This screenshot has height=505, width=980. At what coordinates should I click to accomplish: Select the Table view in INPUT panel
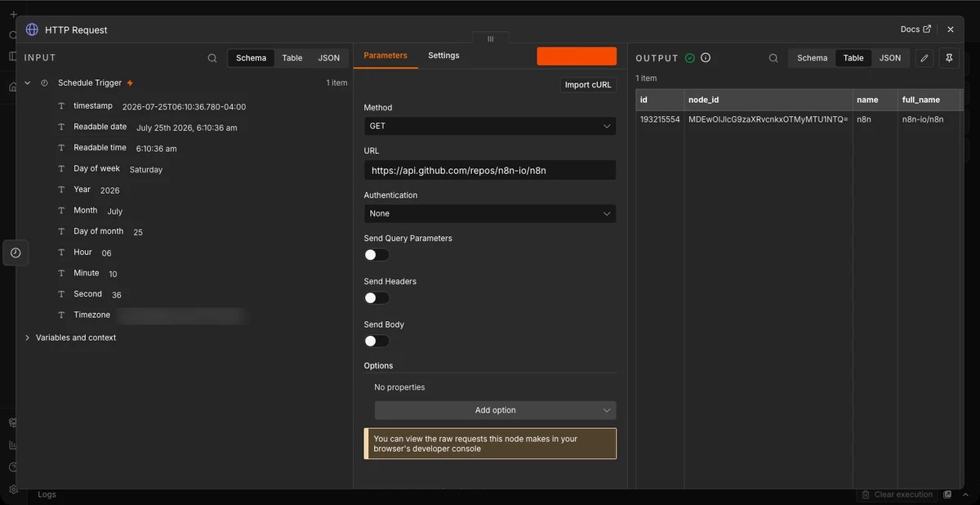tap(292, 58)
